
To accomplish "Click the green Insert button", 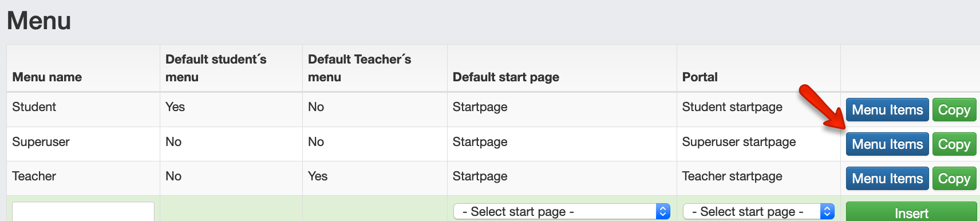I will coord(911,212).
